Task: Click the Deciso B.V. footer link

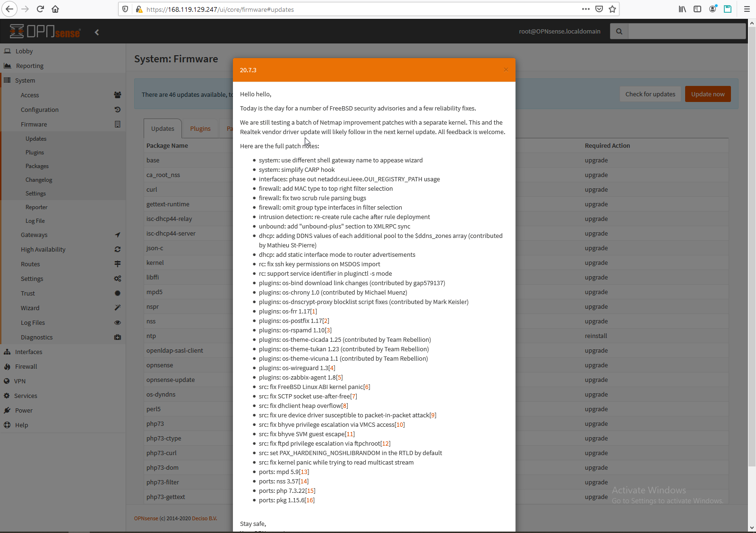Action: click(x=205, y=518)
